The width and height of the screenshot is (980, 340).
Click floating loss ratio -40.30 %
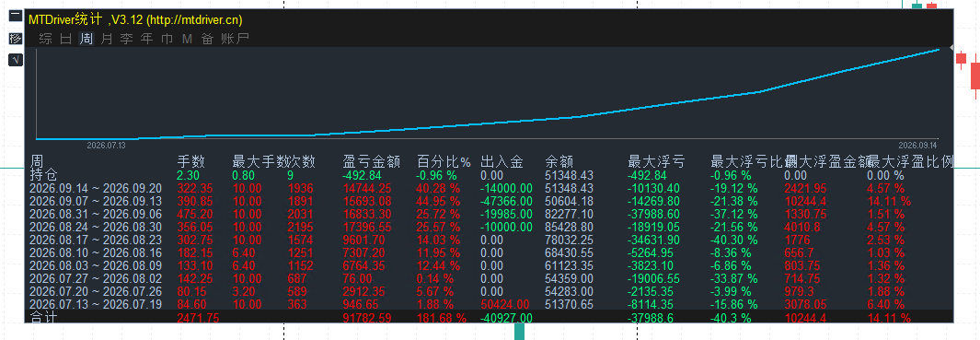tap(734, 240)
